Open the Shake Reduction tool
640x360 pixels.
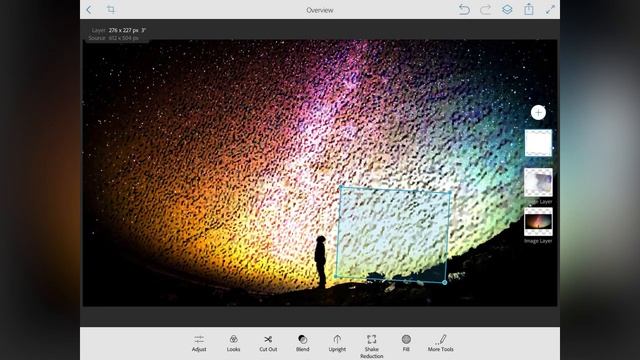point(371,346)
